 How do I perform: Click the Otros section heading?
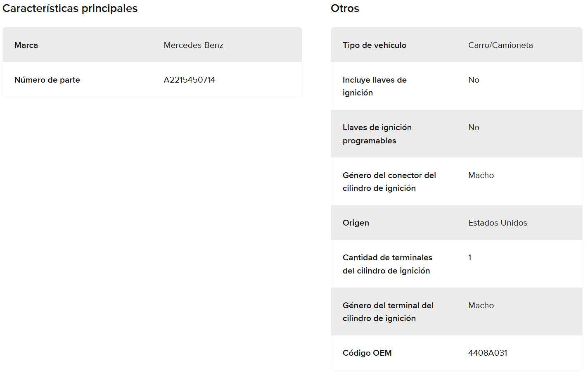pyautogui.click(x=345, y=8)
